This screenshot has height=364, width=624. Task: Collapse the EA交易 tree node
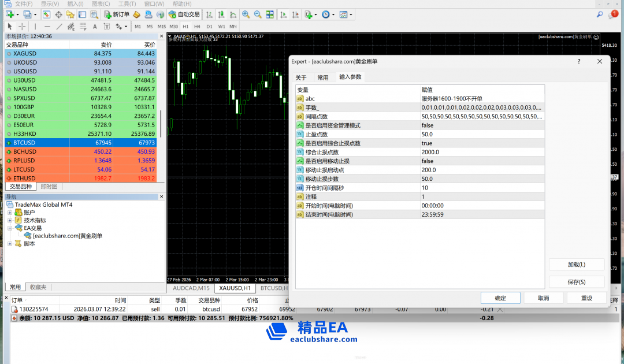pyautogui.click(x=10, y=228)
